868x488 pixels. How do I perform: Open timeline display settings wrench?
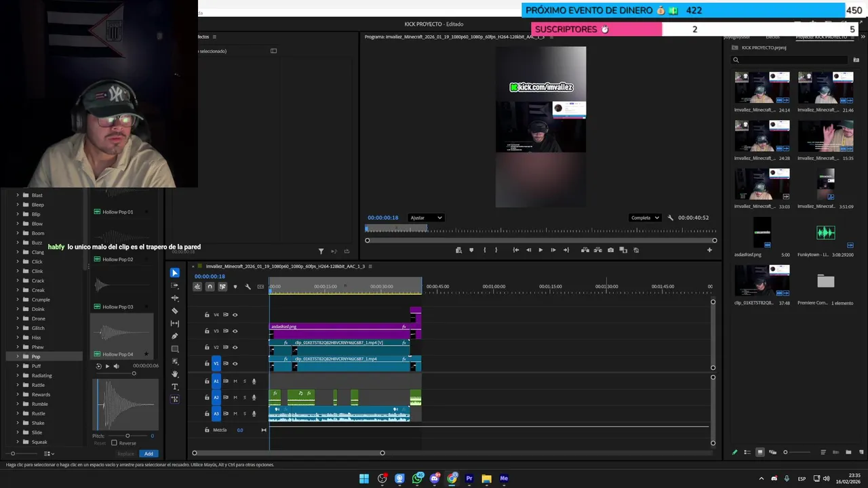(x=248, y=287)
